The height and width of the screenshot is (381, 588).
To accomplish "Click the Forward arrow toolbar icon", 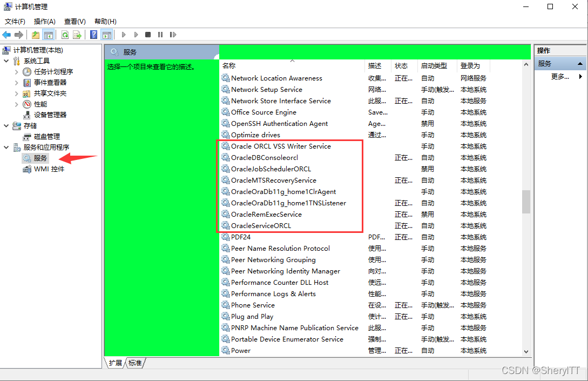I will coord(19,35).
